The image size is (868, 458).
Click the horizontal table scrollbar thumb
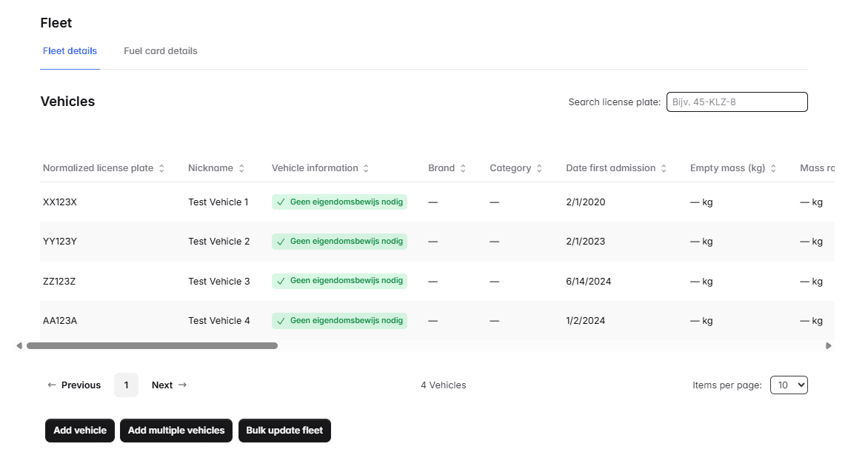pos(152,345)
